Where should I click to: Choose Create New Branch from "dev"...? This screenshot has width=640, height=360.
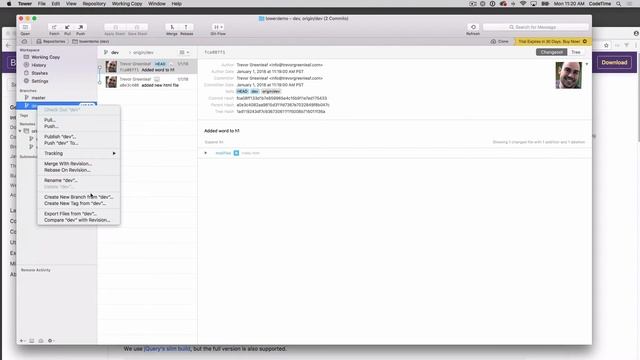79,197
